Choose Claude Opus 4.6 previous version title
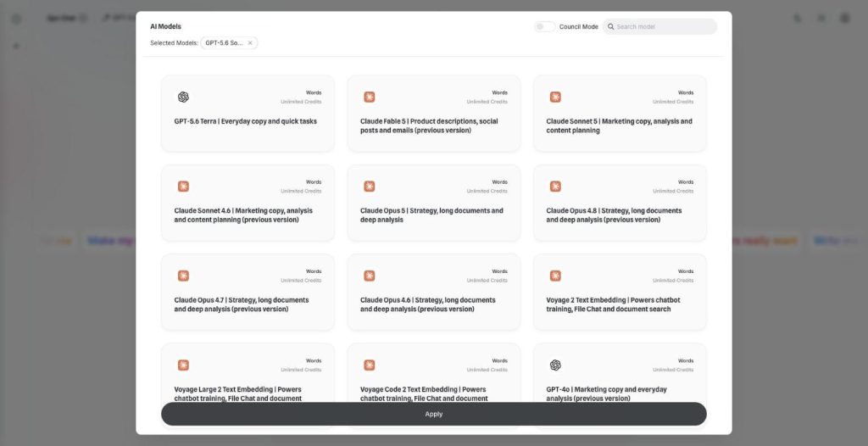868x446 pixels. 427,304
